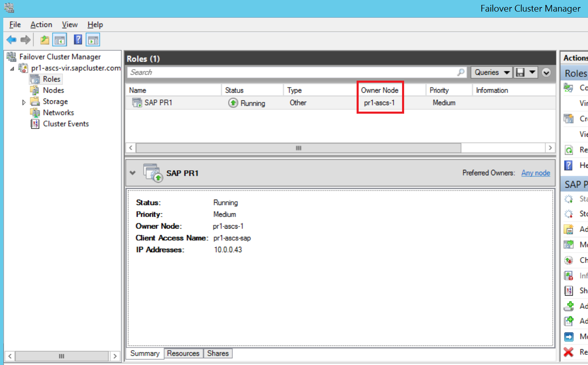This screenshot has width=588, height=365.
Task: Click the roles list scroll-left arrow
Action: pyautogui.click(x=131, y=148)
